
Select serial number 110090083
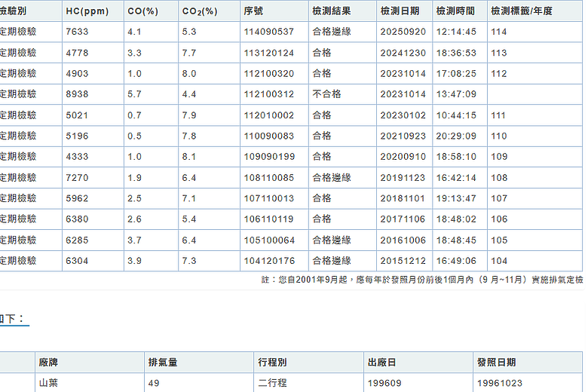pyautogui.click(x=269, y=136)
